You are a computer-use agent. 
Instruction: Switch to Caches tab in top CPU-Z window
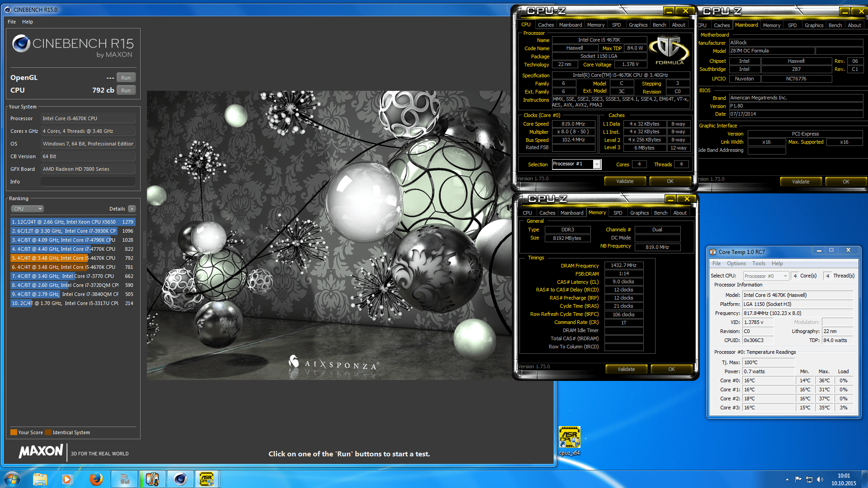tap(546, 25)
